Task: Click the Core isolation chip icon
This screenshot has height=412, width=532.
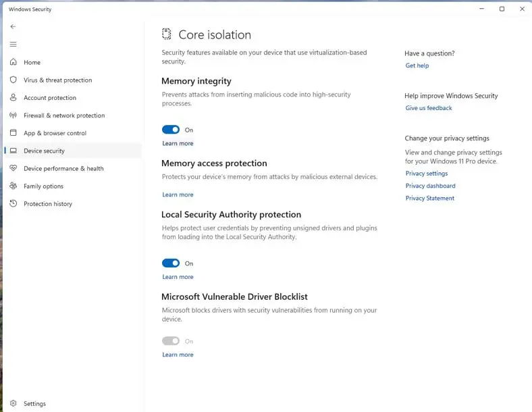Action: point(166,34)
